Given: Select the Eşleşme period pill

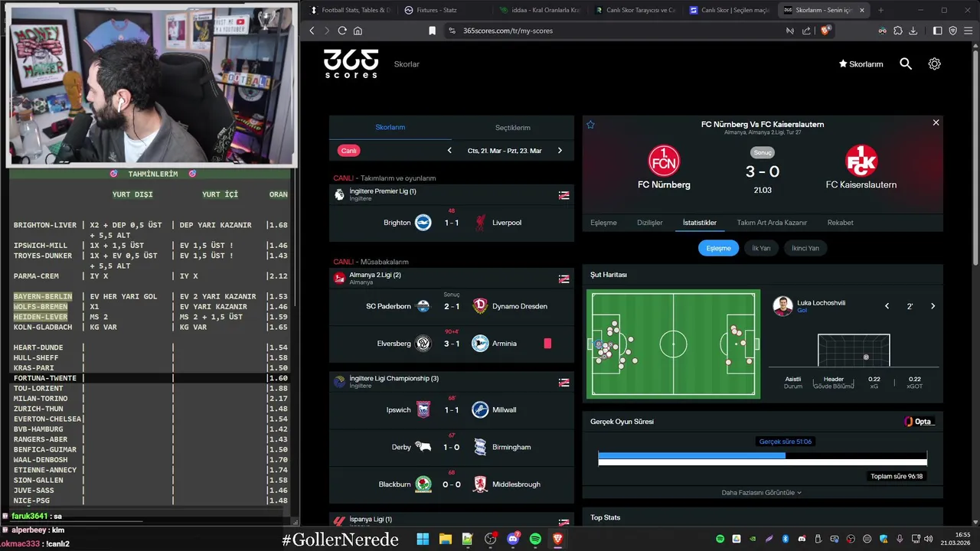Looking at the screenshot, I should point(718,248).
